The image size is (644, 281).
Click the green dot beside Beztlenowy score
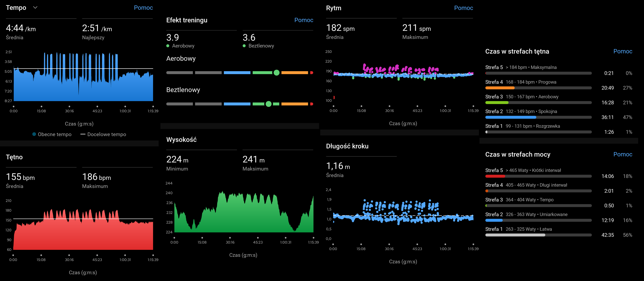(x=244, y=46)
